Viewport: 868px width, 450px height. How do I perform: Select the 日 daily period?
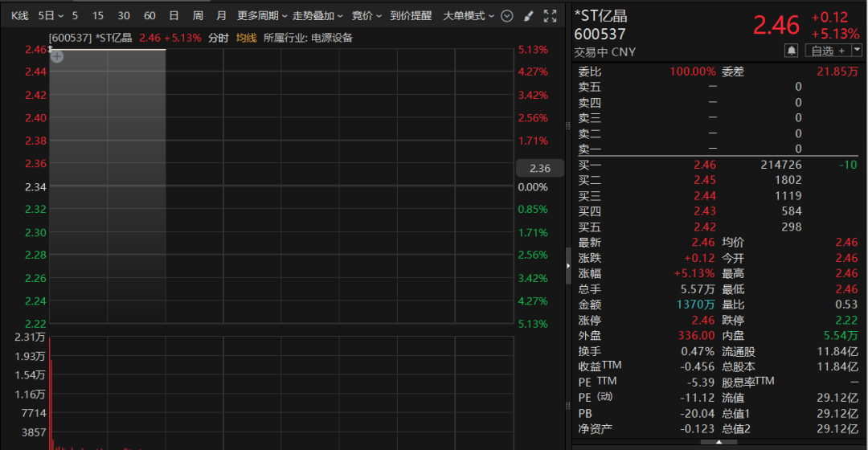click(x=174, y=16)
